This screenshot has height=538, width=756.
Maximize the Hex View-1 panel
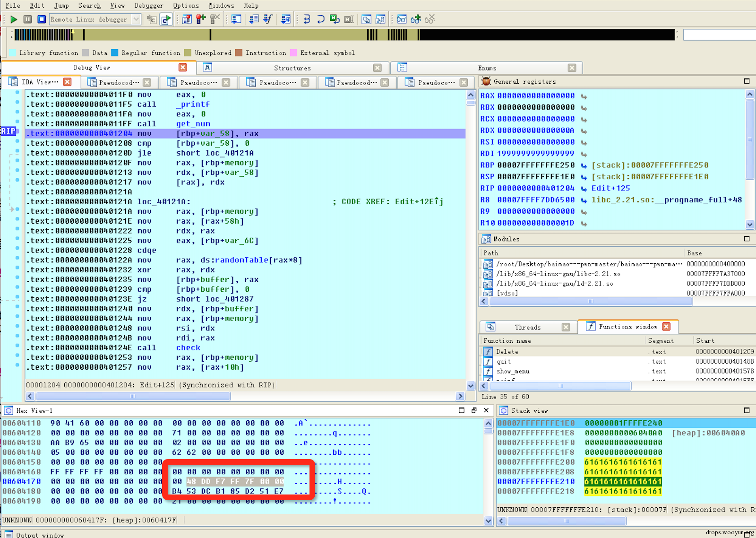tap(462, 410)
